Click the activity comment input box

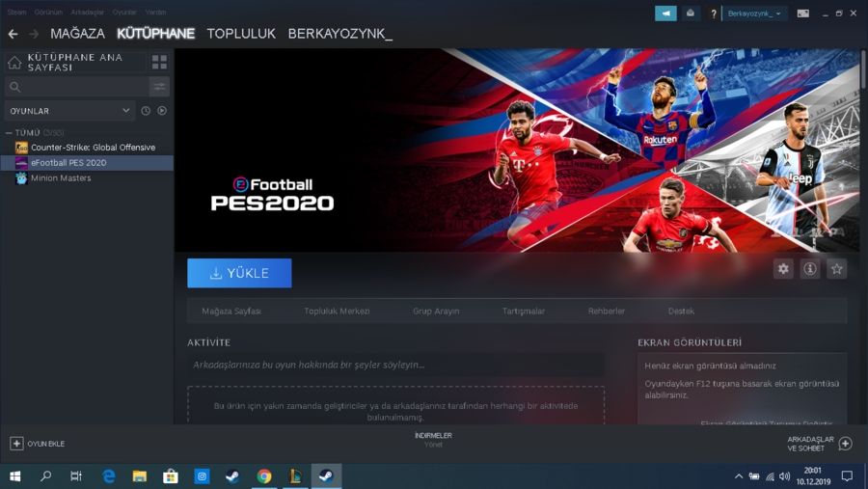click(395, 365)
